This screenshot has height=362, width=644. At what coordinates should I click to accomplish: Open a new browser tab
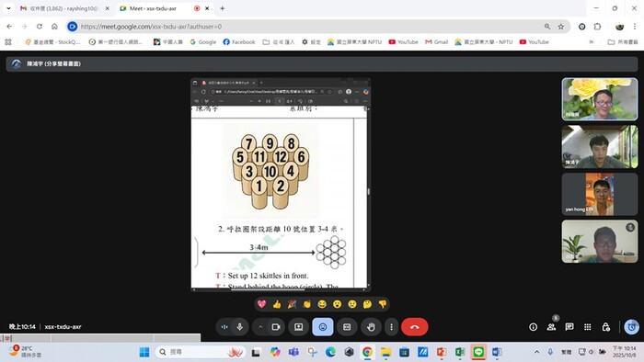[x=223, y=8]
